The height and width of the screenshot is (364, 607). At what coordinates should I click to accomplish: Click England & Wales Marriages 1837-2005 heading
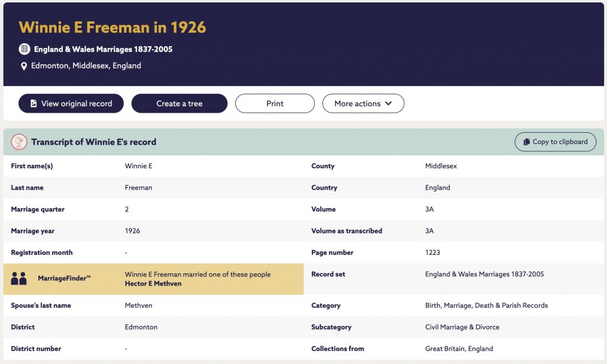(103, 49)
